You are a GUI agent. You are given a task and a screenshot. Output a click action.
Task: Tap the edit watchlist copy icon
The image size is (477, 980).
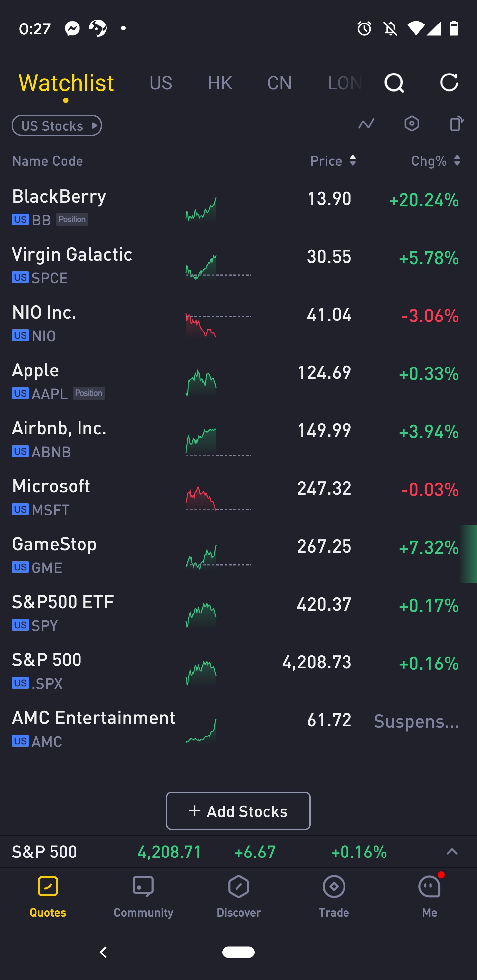tap(456, 124)
